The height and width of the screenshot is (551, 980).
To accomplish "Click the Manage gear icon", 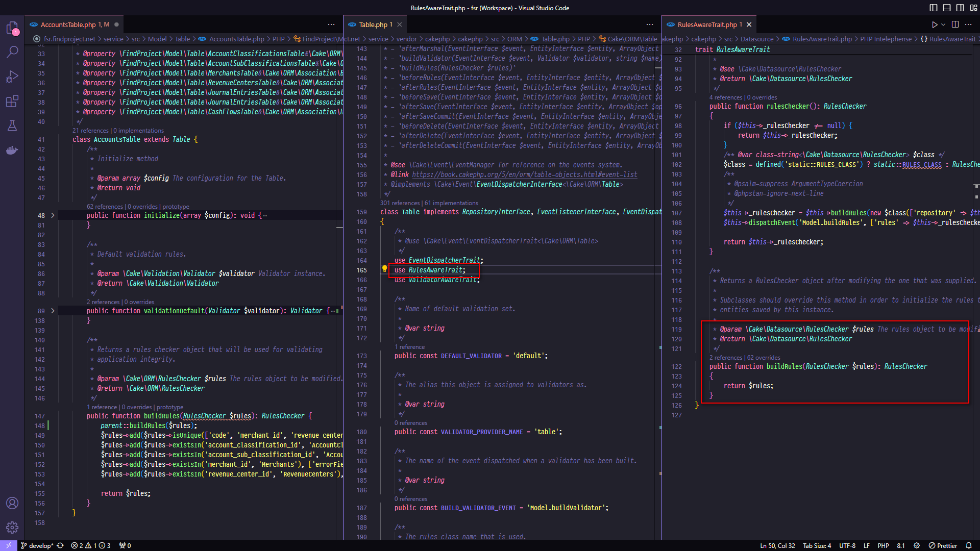I will [12, 528].
